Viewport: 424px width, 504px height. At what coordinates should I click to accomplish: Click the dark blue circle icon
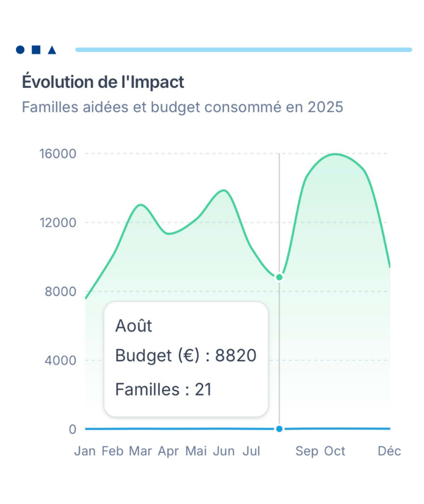point(20,50)
